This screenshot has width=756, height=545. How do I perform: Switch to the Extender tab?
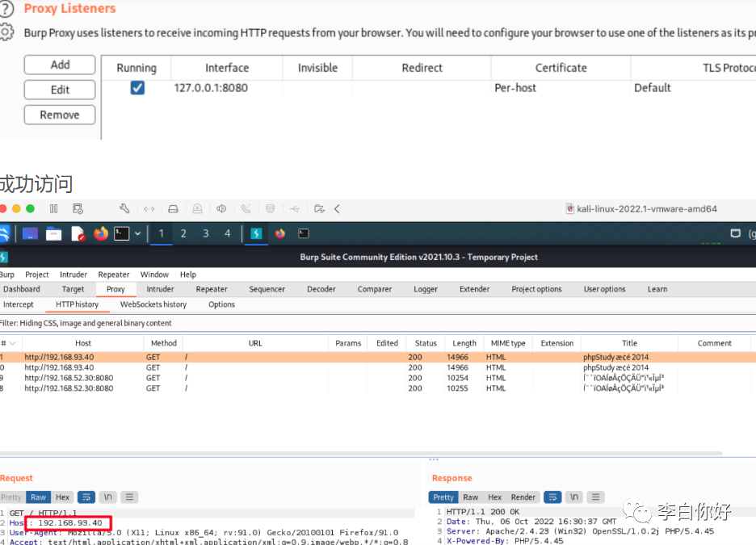click(x=474, y=288)
